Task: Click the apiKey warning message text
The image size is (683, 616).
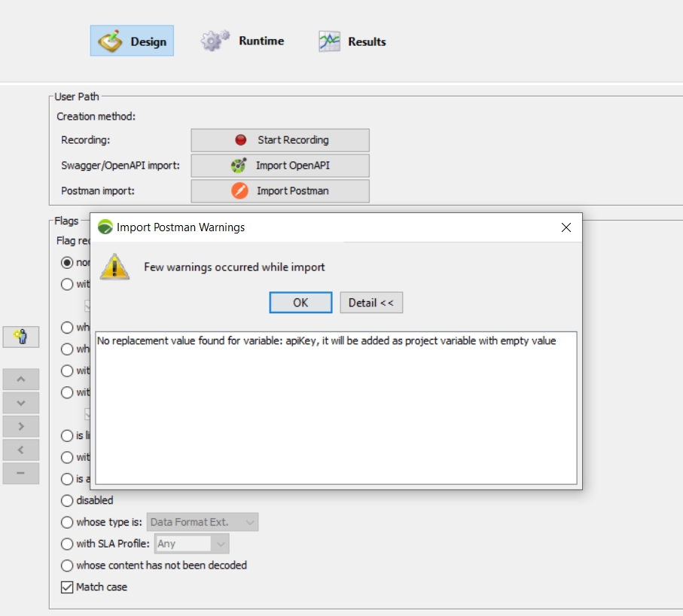Action: 326,340
